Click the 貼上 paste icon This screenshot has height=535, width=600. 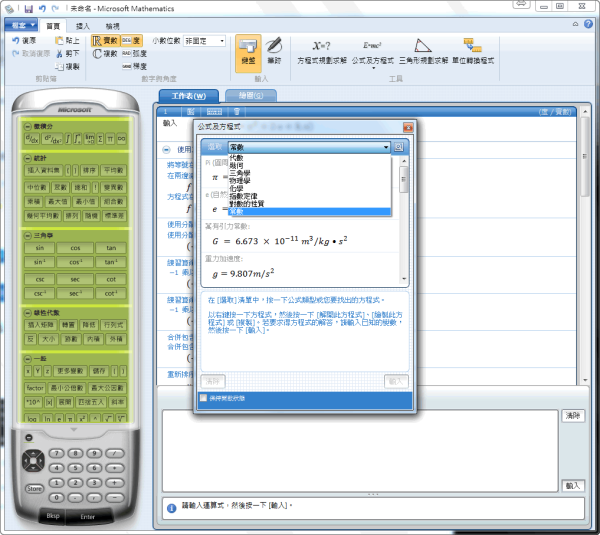tap(68, 41)
